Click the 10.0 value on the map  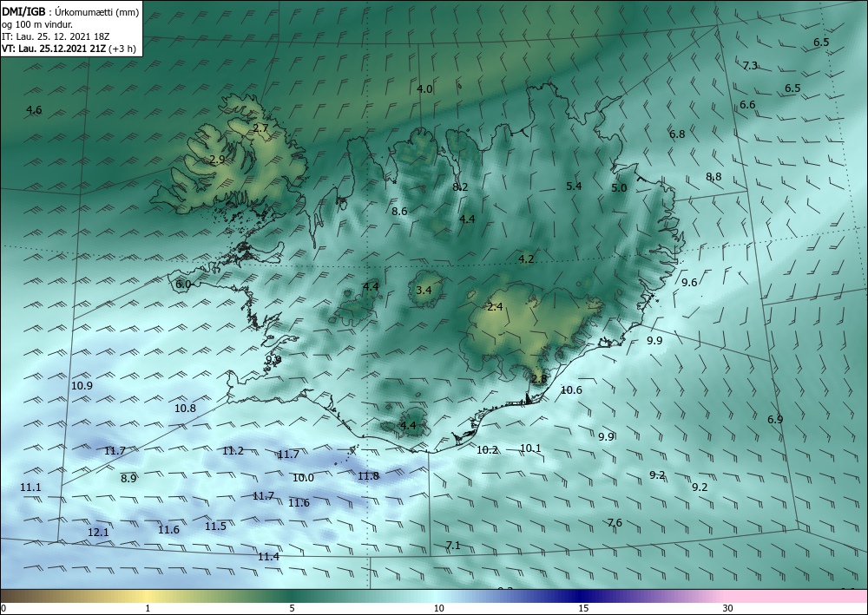303,478
